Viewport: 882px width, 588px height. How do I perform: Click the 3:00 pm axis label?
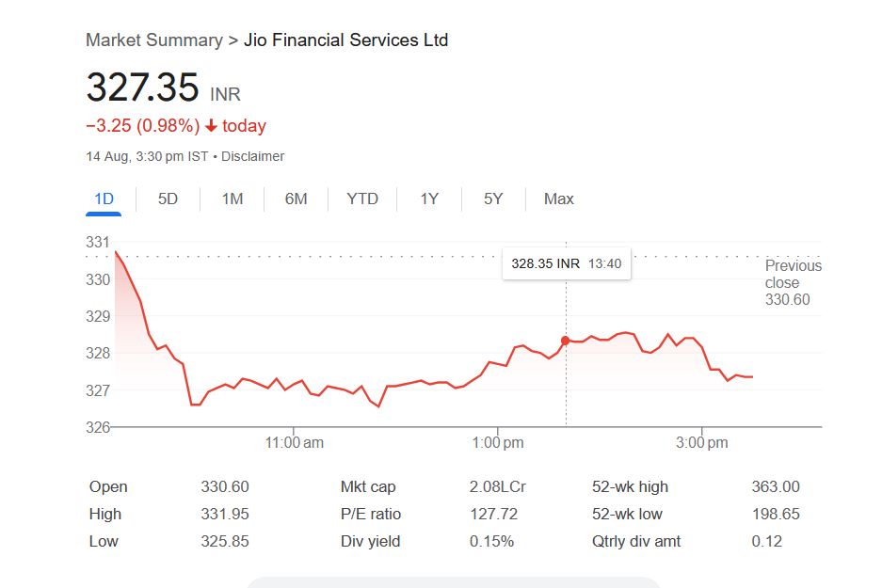coord(702,442)
